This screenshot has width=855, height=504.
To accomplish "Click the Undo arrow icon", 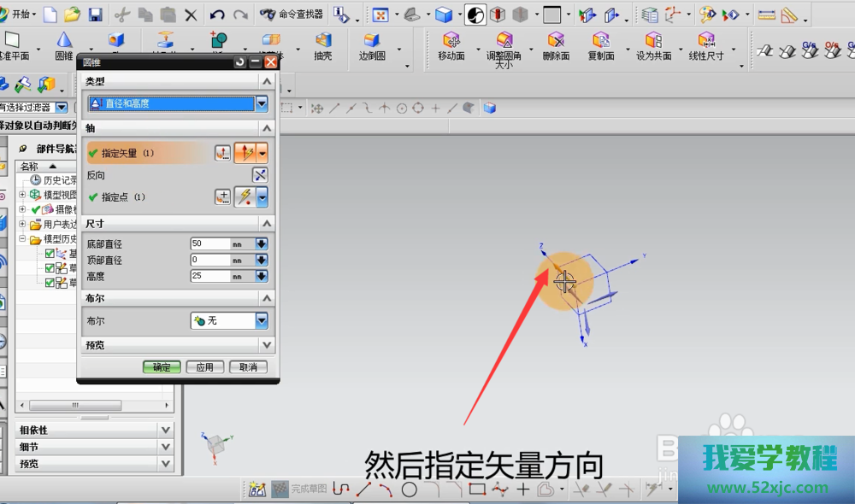I will tap(217, 15).
